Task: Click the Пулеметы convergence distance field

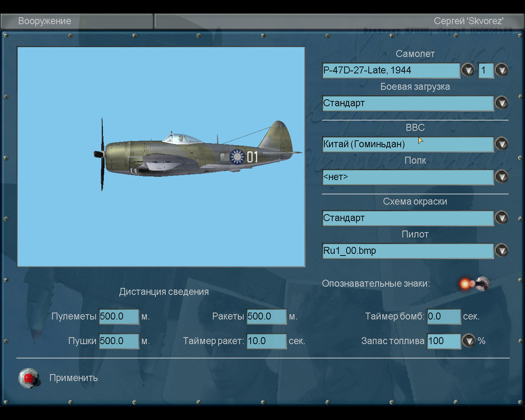Action: [x=119, y=317]
